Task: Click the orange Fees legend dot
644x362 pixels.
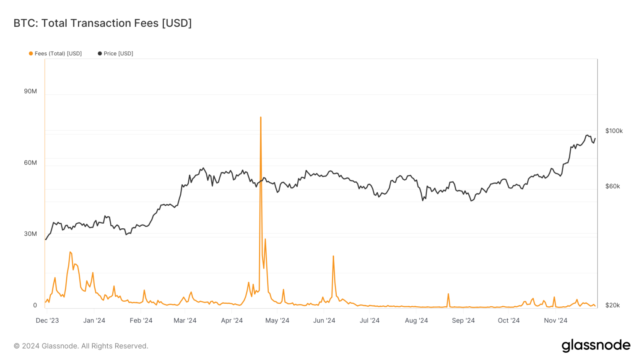Action: coord(31,54)
